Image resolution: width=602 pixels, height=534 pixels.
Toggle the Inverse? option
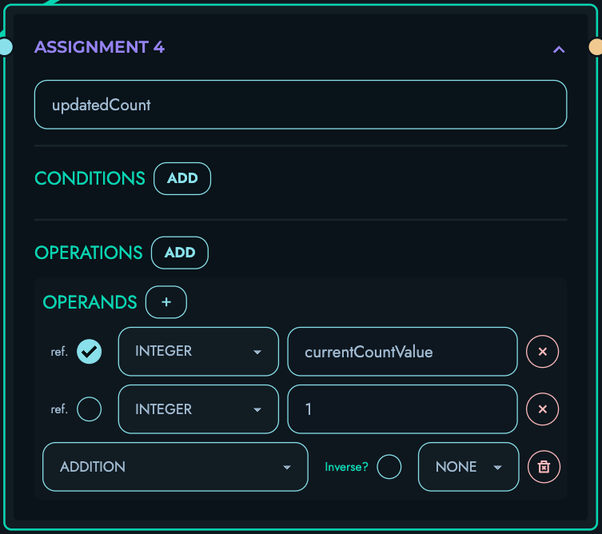389,467
